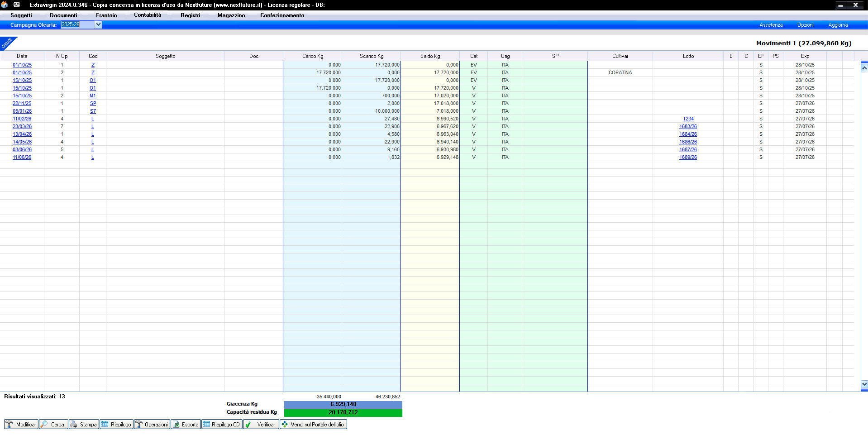
Task: Click the Soggetto column header
Action: 165,56
